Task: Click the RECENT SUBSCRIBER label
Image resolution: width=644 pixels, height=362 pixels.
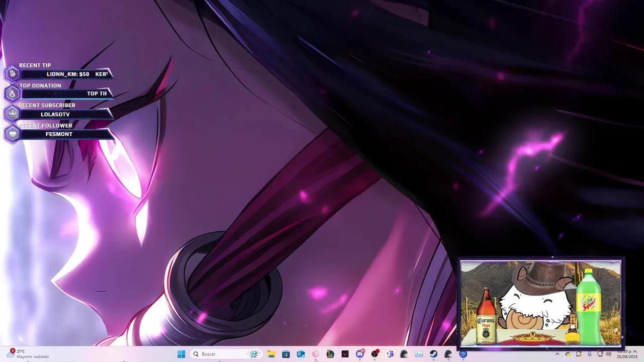Action: click(x=47, y=105)
